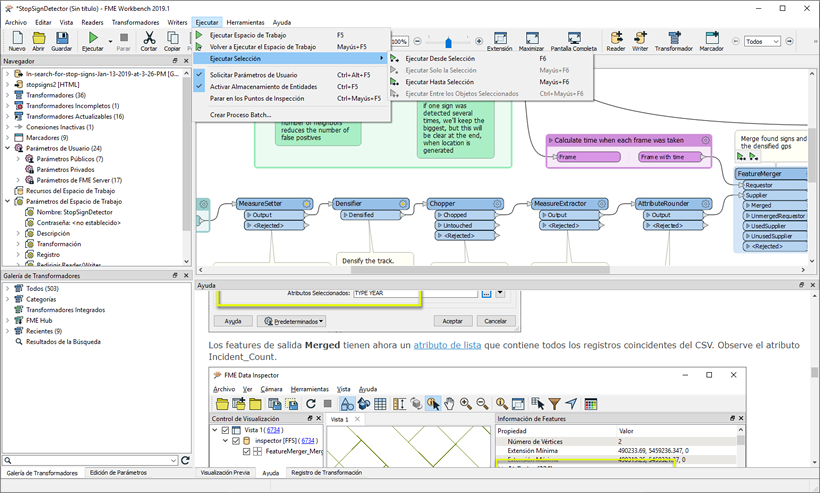This screenshot has height=493, width=820.
Task: Open the AttributeRounder transformer settings gear
Action: tap(705, 203)
